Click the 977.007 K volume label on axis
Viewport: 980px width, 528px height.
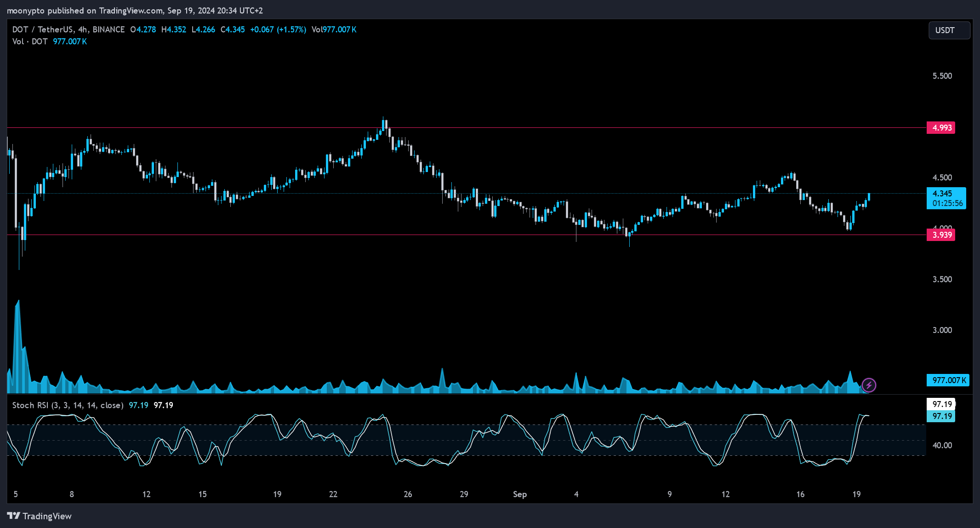pyautogui.click(x=948, y=380)
